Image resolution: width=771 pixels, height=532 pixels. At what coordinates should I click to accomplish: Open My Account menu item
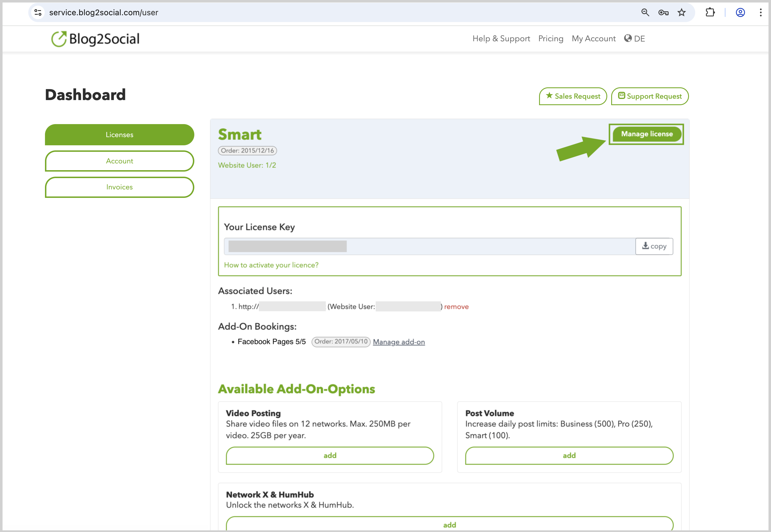594,39
